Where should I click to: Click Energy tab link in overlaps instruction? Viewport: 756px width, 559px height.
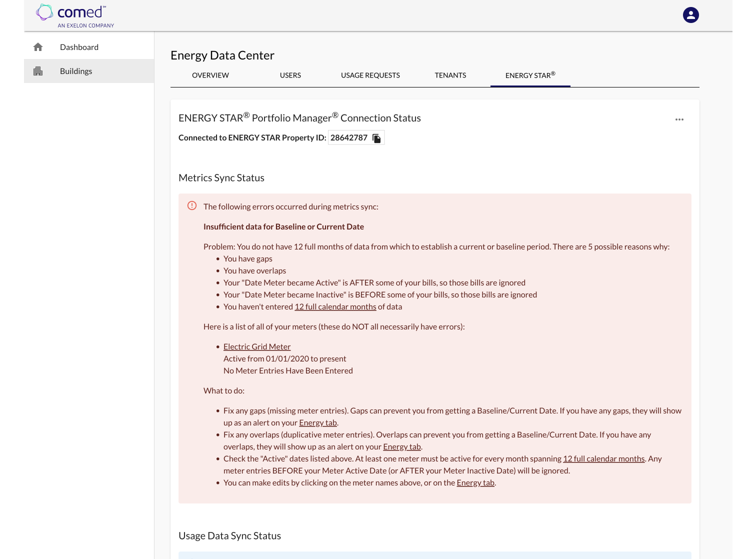[x=402, y=446]
